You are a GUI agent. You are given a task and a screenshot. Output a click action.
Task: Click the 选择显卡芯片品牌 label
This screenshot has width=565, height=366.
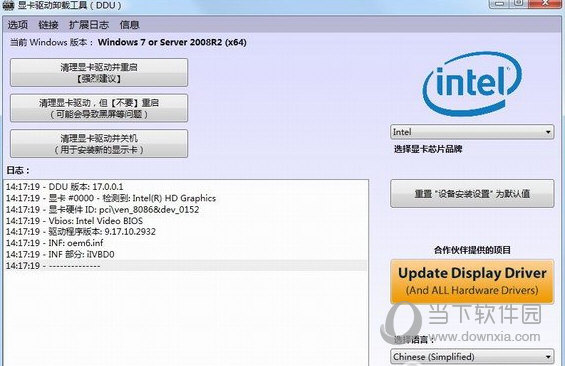click(428, 149)
